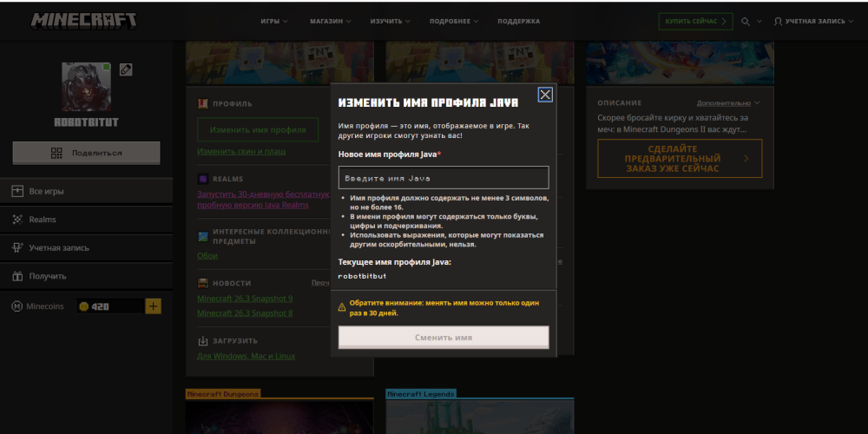Click the Minecoins balance 420

100,306
